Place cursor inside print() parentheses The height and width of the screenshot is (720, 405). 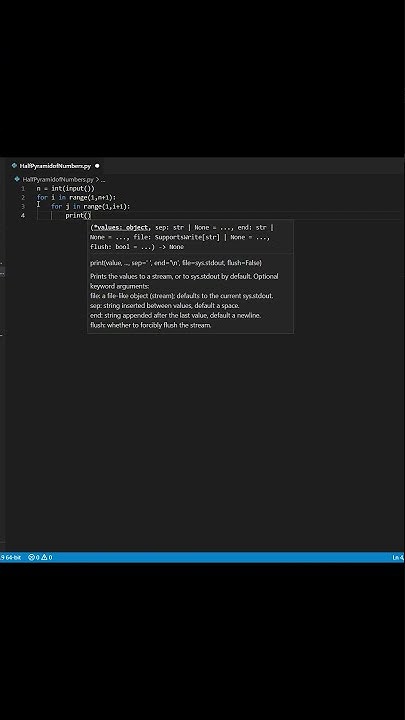point(88,216)
